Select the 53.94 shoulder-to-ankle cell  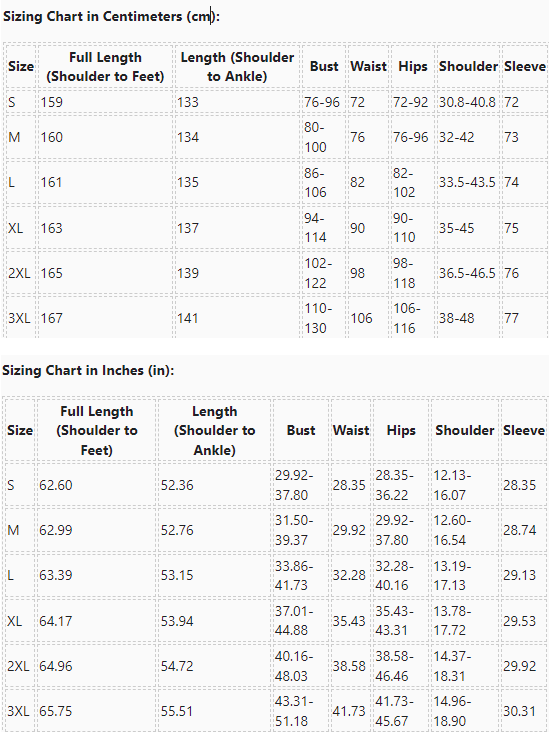tap(177, 621)
